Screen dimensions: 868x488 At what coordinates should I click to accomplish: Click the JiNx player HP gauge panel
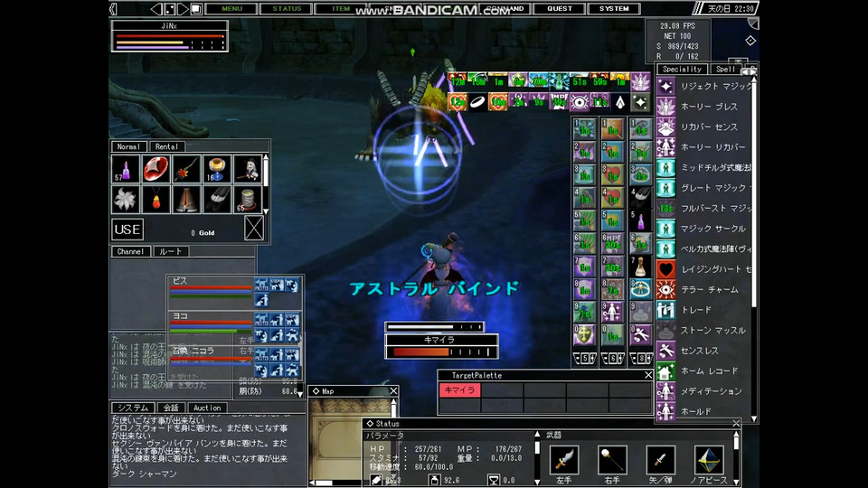tap(169, 36)
